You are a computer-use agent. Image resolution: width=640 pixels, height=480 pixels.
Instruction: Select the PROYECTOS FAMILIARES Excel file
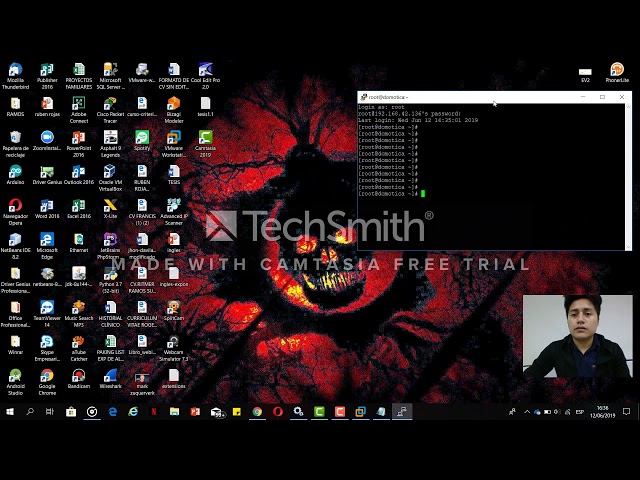(78, 76)
